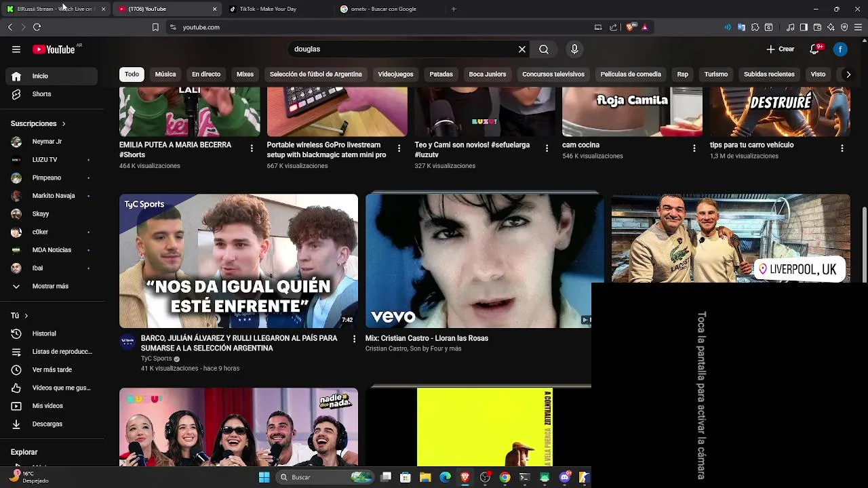Image resolution: width=868 pixels, height=488 pixels.
Task: Click the Crear button
Action: [x=780, y=49]
